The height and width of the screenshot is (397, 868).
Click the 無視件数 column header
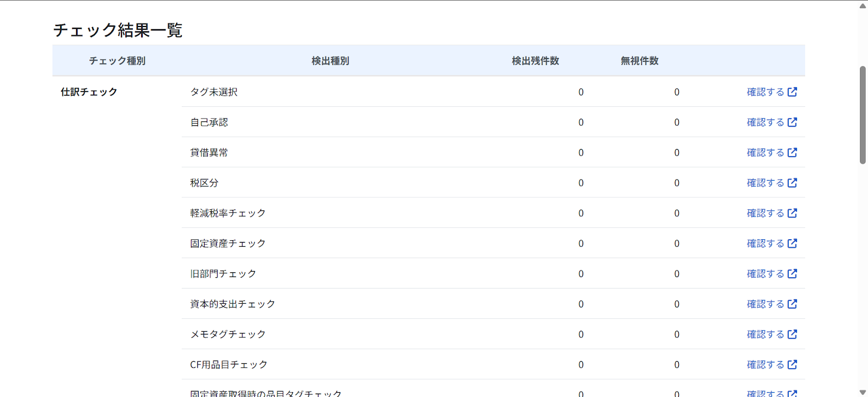click(640, 61)
